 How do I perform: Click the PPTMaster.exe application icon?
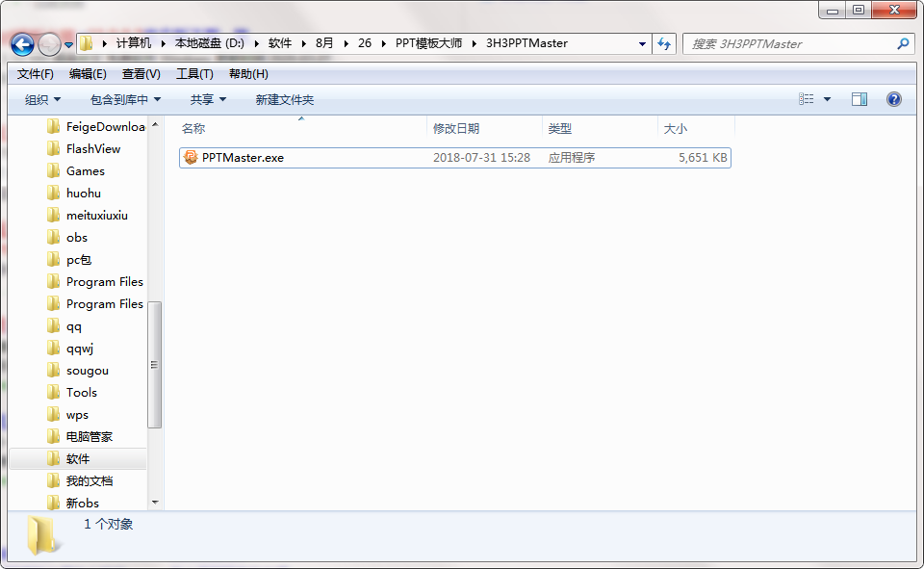(x=191, y=158)
